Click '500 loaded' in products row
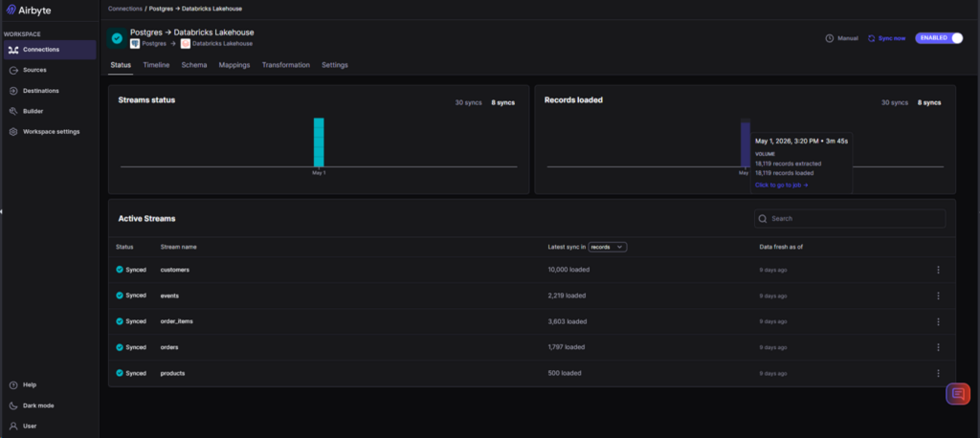Screen dimensions: 980x438 tap(565, 373)
